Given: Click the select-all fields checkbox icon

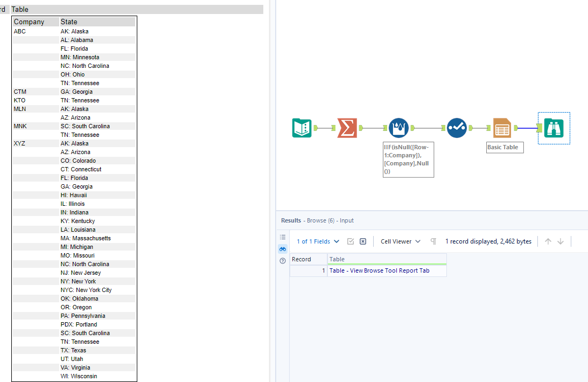Looking at the screenshot, I should [351, 241].
